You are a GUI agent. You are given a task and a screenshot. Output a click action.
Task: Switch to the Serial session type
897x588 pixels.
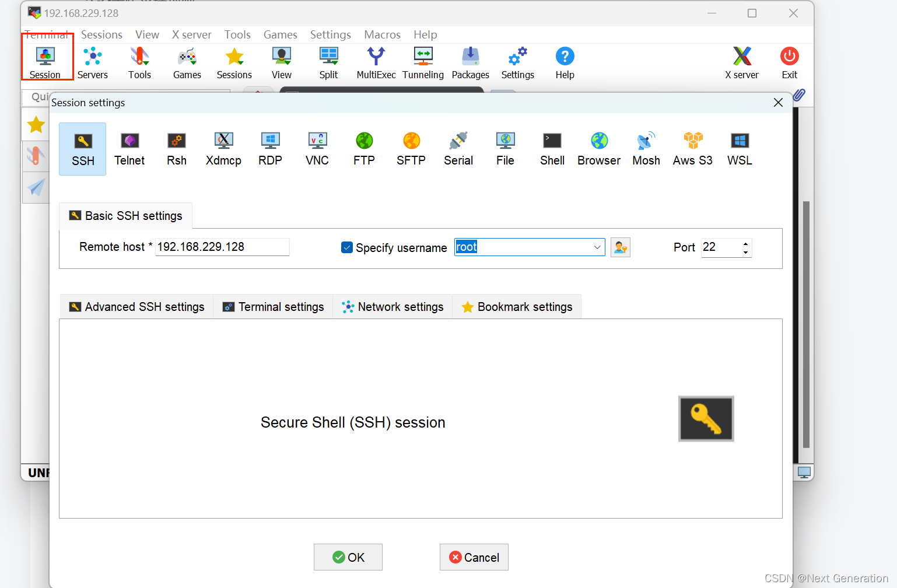point(458,149)
